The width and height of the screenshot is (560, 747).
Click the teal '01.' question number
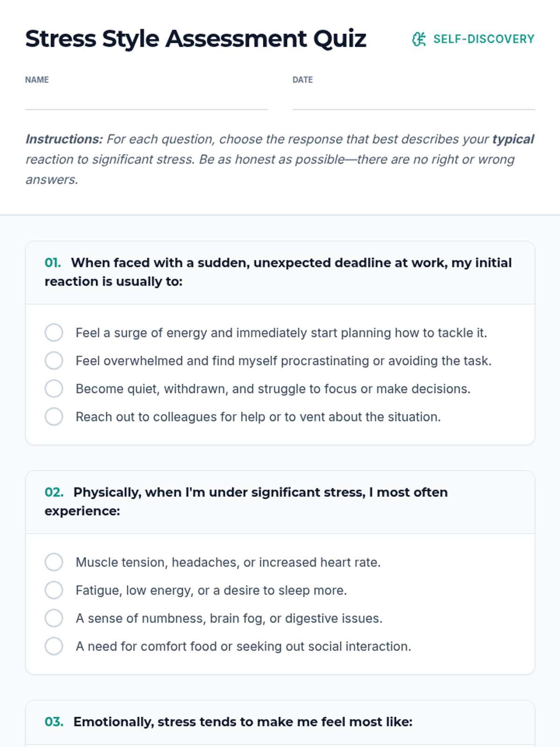(53, 263)
